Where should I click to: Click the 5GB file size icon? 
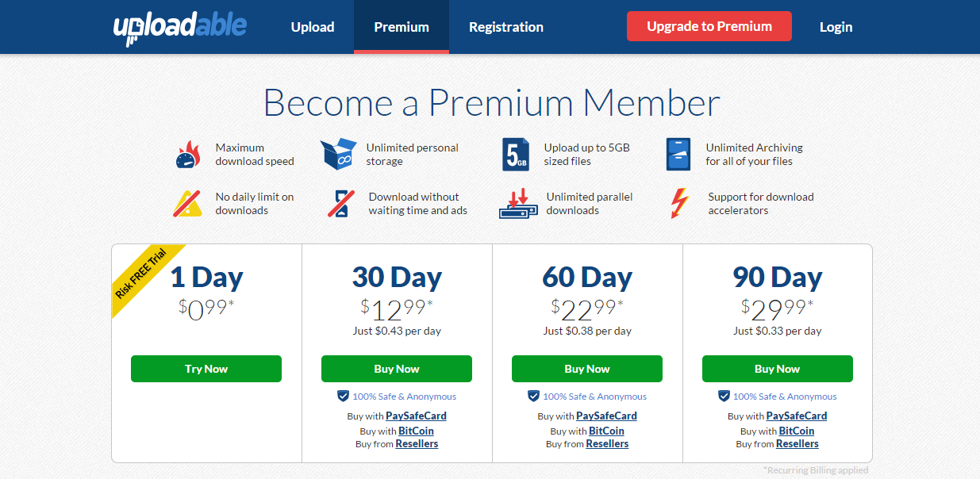click(515, 154)
